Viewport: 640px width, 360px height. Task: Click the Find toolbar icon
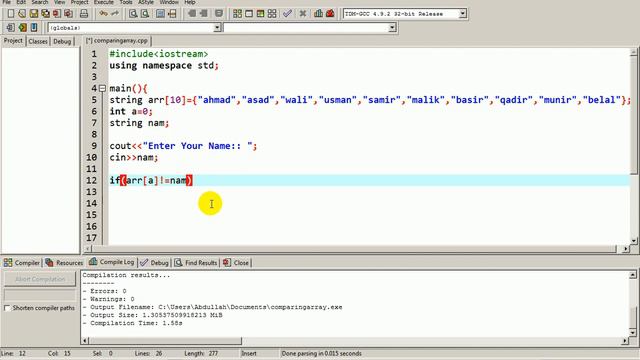133,13
